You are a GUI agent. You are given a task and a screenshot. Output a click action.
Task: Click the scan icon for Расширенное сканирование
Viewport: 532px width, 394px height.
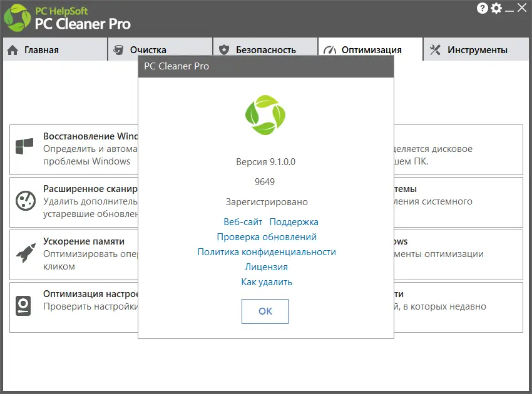click(26, 201)
